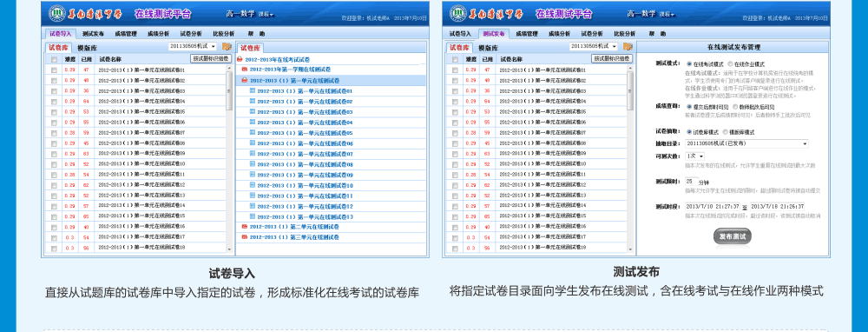This screenshot has width=868, height=332.
Task: Click the red folder icon of 第二单元在线测试卷
Action: point(245,227)
